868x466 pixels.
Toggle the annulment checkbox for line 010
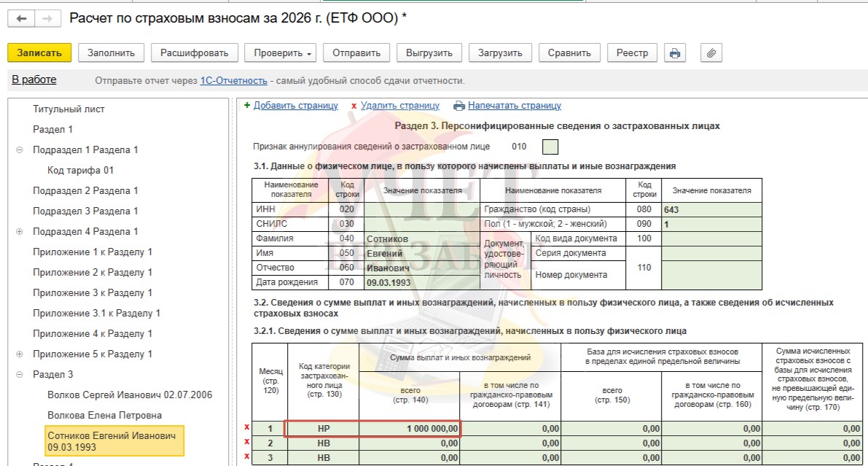tap(550, 147)
